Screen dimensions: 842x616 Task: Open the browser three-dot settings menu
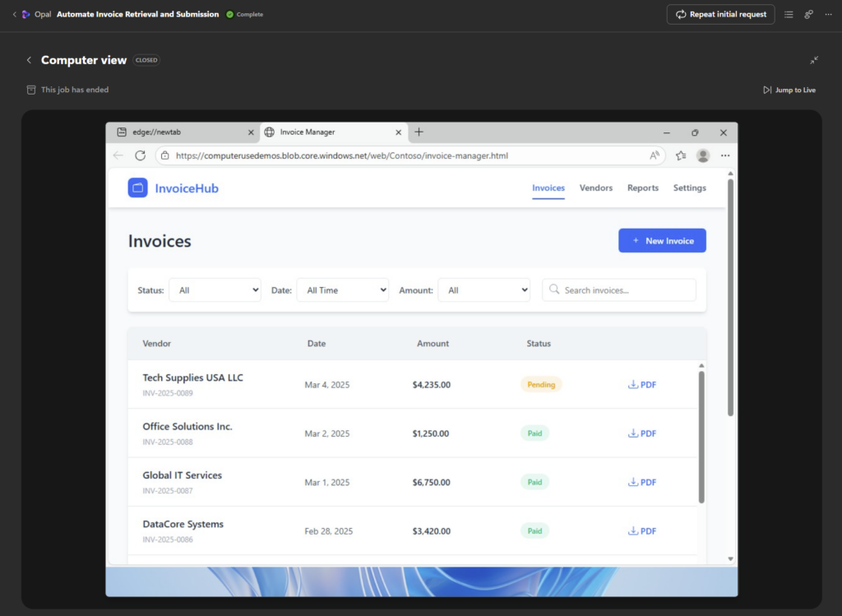[x=725, y=155]
